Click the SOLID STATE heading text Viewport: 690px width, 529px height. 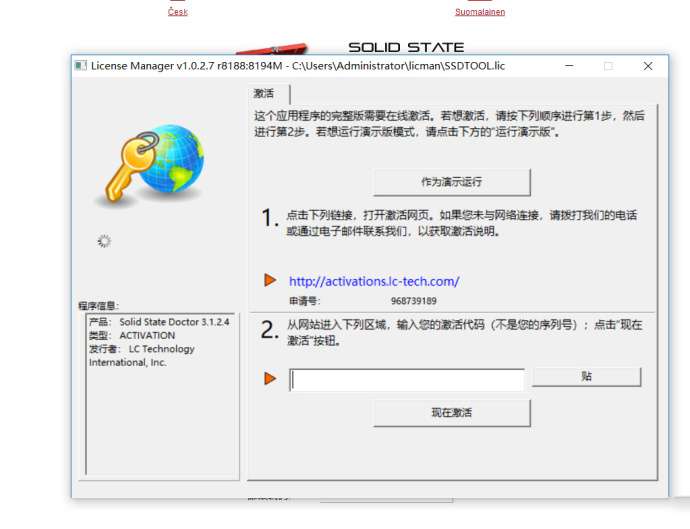406,47
